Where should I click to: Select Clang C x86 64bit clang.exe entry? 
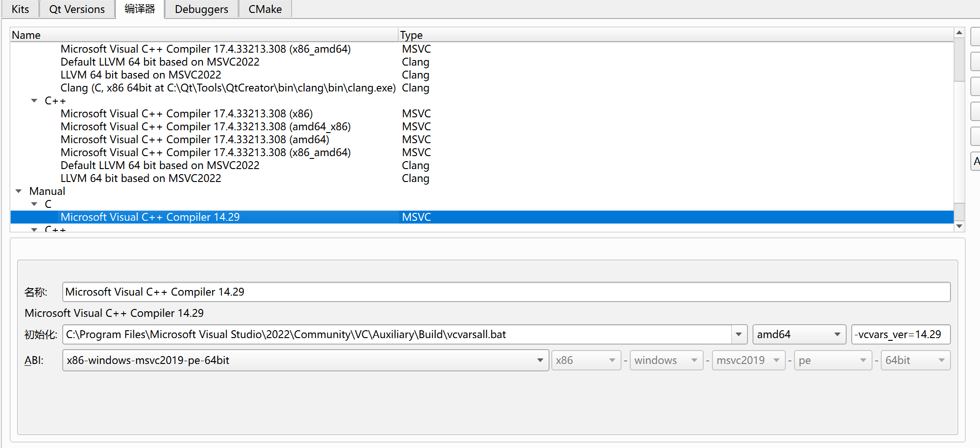[x=228, y=88]
